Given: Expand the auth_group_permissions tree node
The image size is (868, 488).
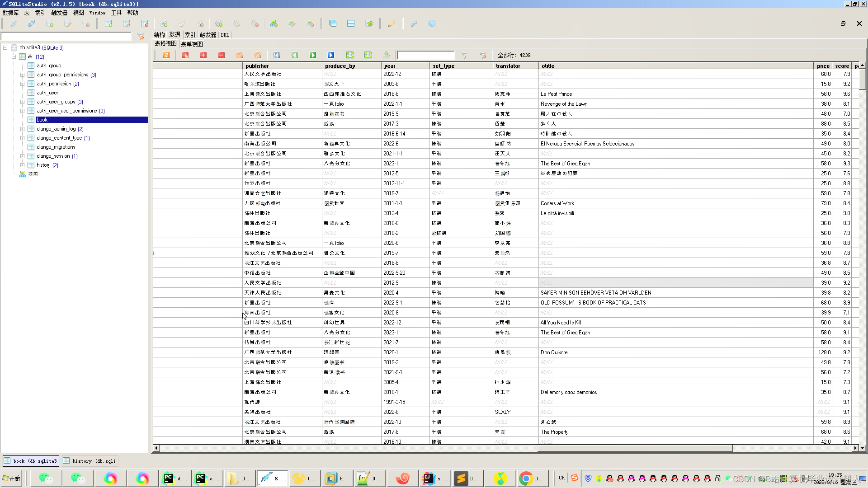Looking at the screenshot, I should (x=22, y=75).
